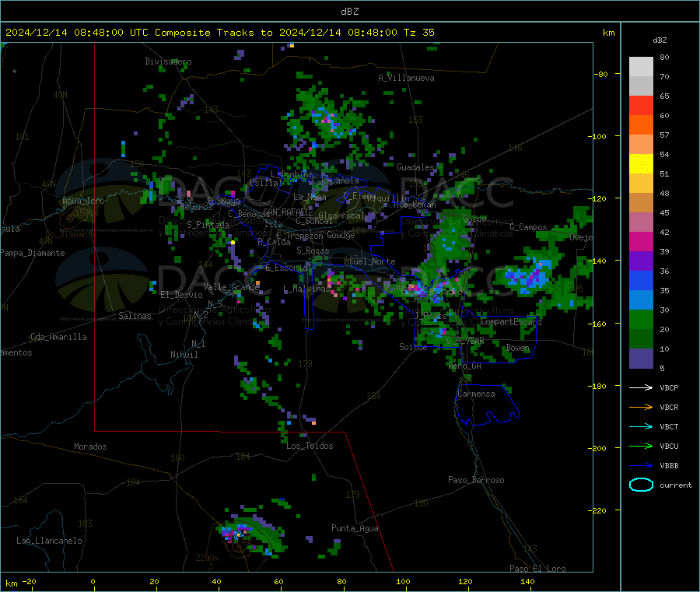Image resolution: width=700 pixels, height=592 pixels.
Task: Select the white 70-80 dBZ color band
Action: (641, 67)
